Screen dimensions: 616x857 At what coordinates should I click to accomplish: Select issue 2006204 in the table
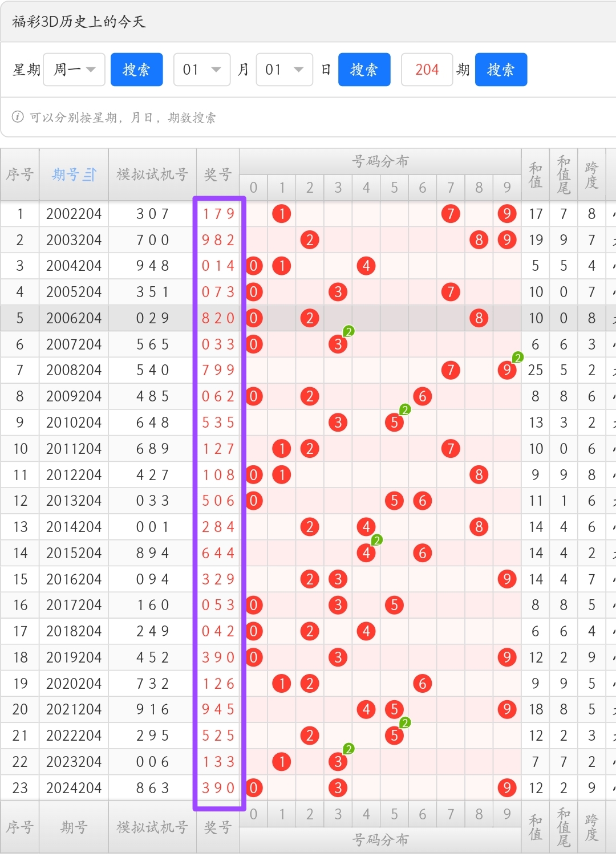tap(74, 318)
